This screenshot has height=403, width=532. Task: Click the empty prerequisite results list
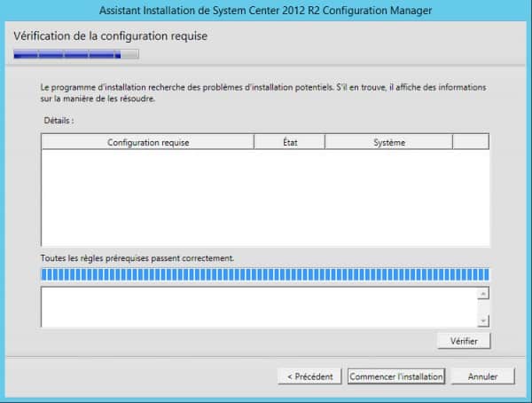pyautogui.click(x=264, y=197)
